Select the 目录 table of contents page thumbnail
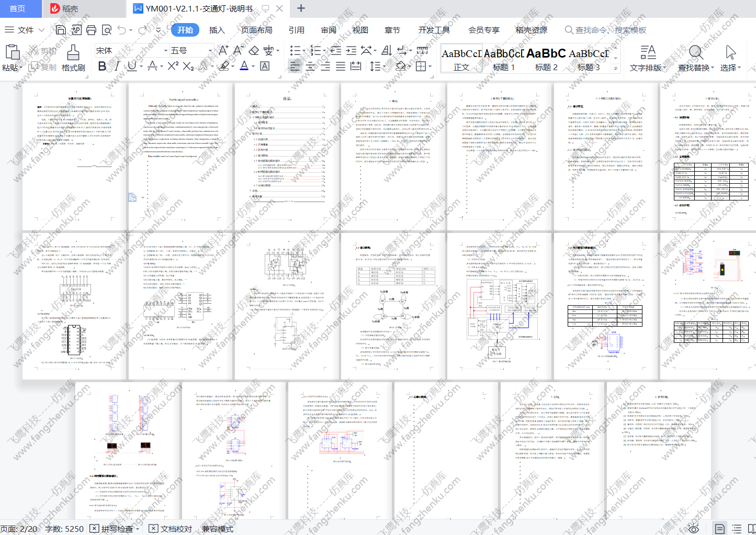The height and width of the screenshot is (535, 756). (287, 157)
